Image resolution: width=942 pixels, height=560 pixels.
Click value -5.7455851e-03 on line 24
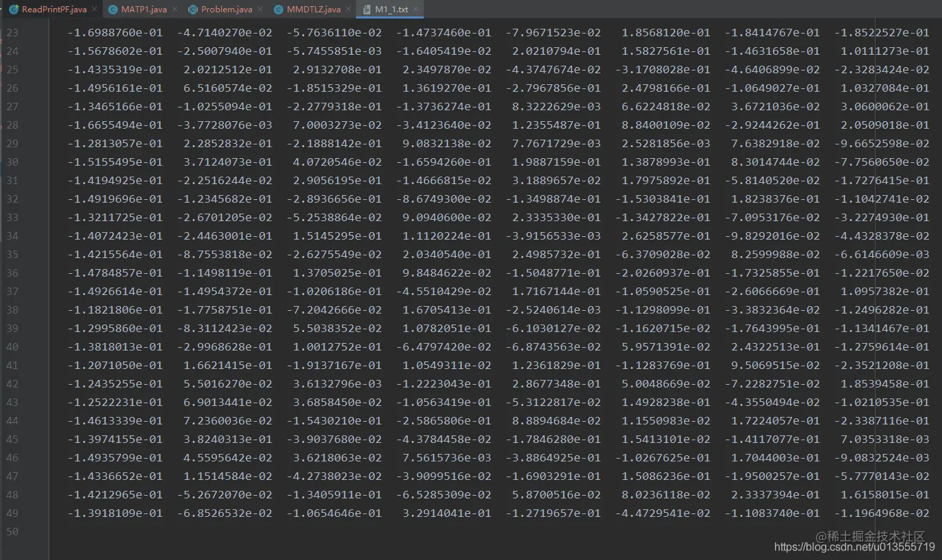pos(334,51)
